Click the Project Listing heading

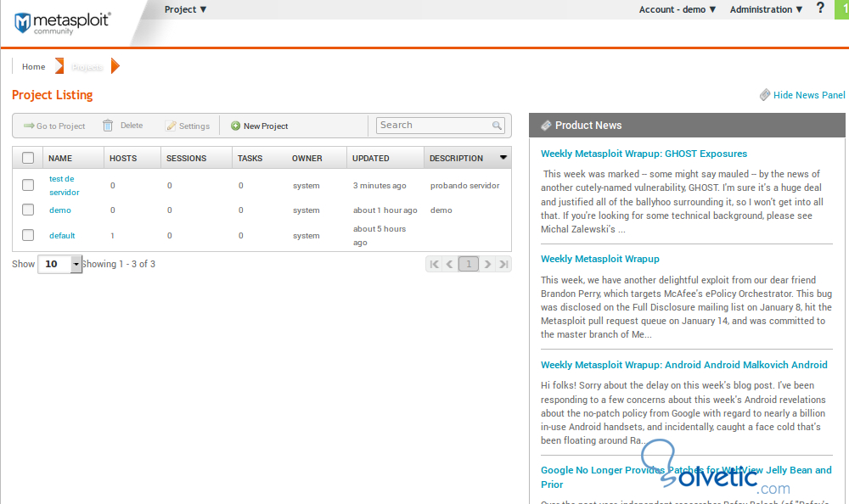tap(53, 95)
